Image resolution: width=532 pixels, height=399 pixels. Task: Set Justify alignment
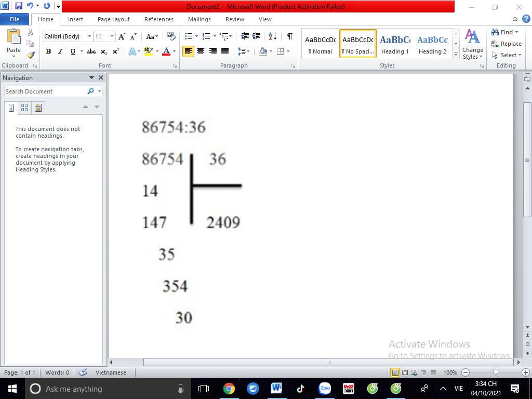224,51
